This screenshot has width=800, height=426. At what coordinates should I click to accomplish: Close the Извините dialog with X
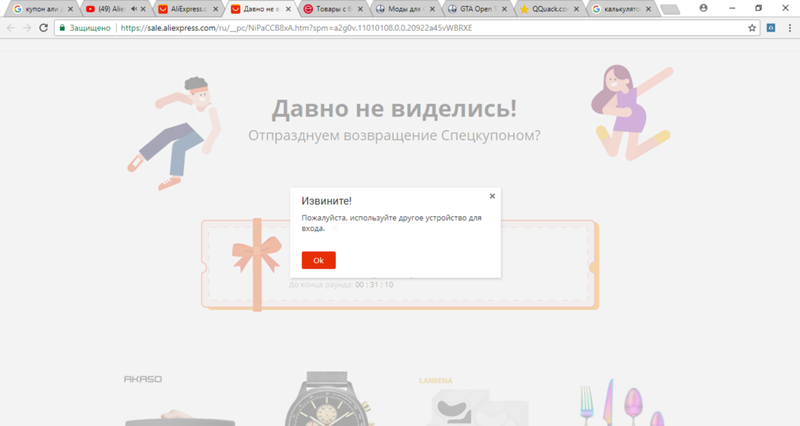(492, 196)
